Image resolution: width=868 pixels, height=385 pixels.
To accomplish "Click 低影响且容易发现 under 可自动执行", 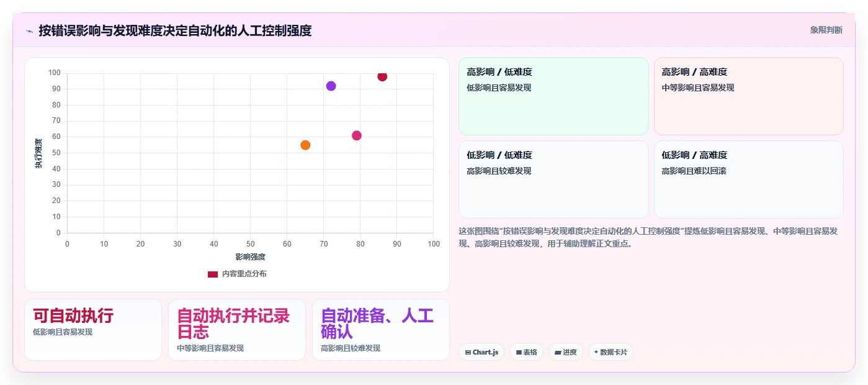I will click(x=63, y=332).
